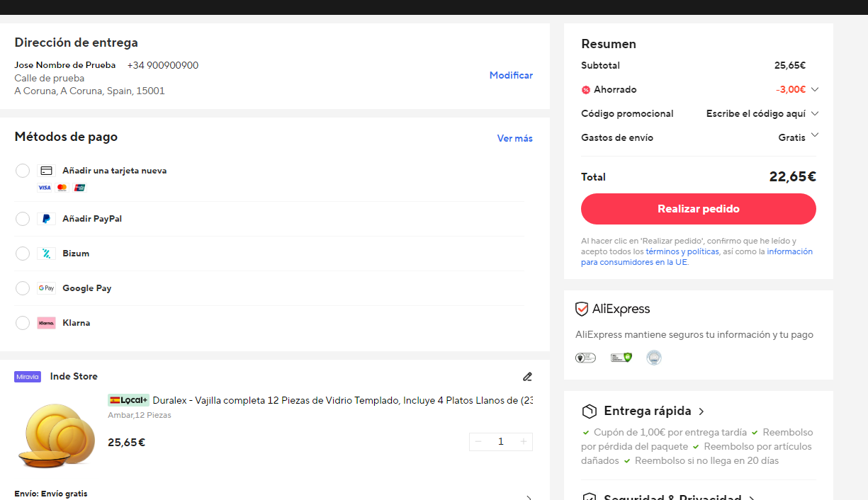
Task: Click the -3,00€ saved amount
Action: 791,89
